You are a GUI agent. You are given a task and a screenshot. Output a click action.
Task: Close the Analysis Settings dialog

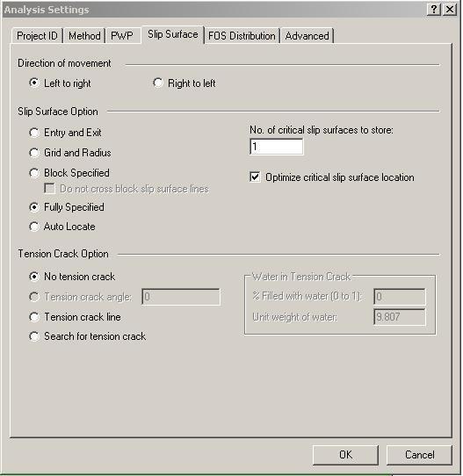point(450,10)
